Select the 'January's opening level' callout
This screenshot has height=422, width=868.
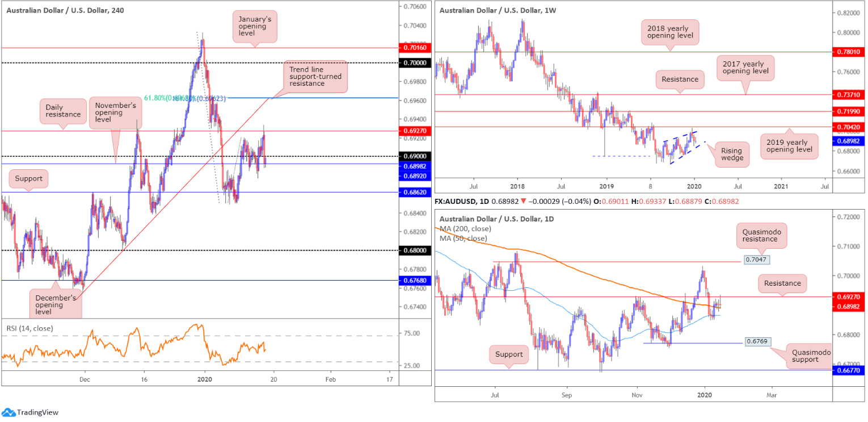tap(255, 26)
